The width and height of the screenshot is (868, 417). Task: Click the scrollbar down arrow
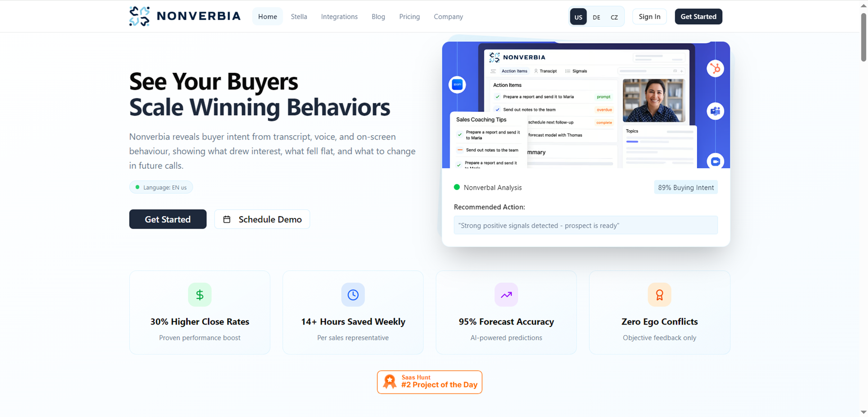863,412
